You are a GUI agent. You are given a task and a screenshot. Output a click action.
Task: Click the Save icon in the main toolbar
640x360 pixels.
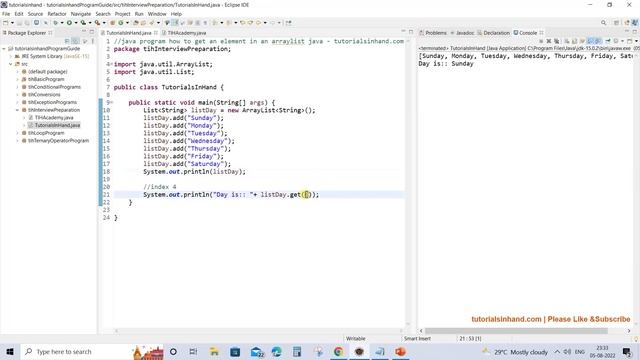tap(19, 23)
